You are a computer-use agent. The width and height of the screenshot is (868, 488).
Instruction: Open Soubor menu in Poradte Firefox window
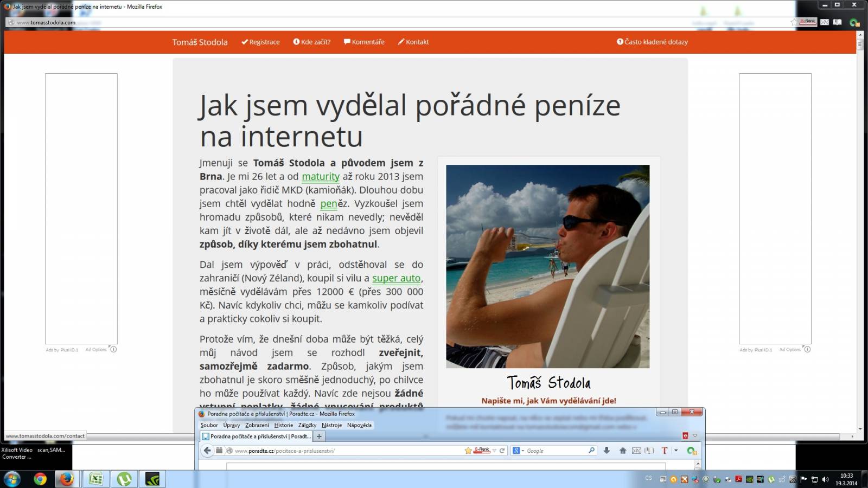[x=209, y=425]
